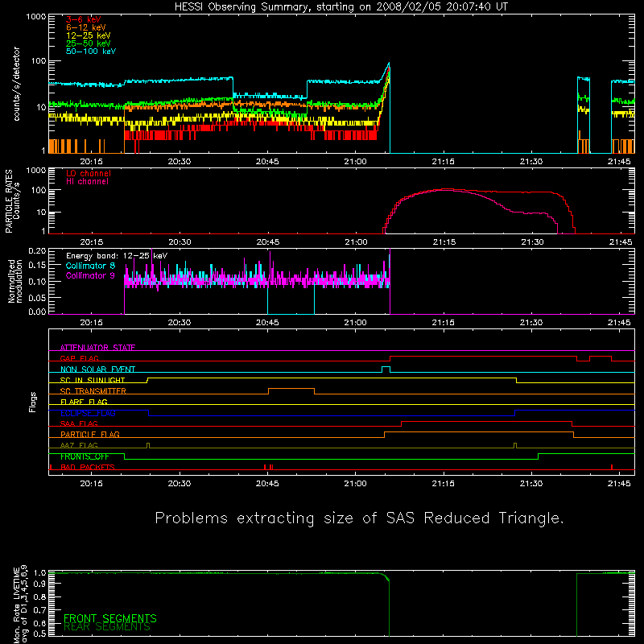Click the SAS Reduced Triangle problem message
Screen dimensions: 644x644
pyautogui.click(x=359, y=518)
